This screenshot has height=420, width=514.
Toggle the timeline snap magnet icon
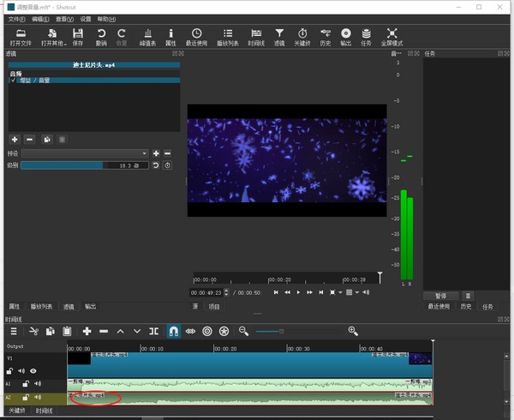174,331
